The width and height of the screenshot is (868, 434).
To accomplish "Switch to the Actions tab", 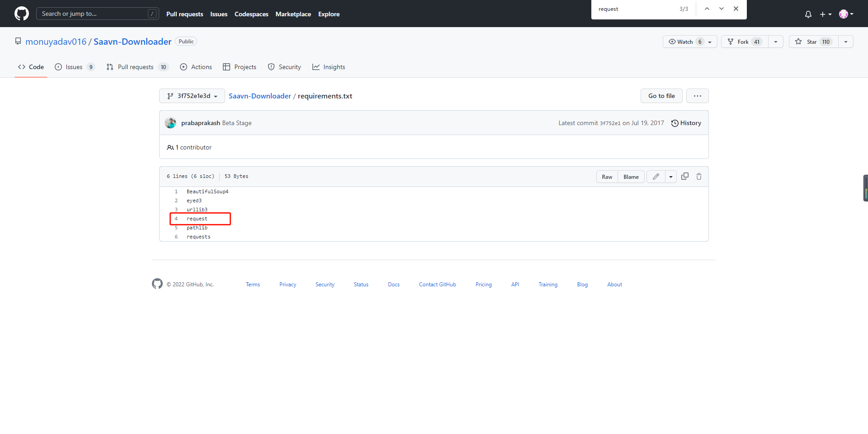I will pyautogui.click(x=196, y=67).
